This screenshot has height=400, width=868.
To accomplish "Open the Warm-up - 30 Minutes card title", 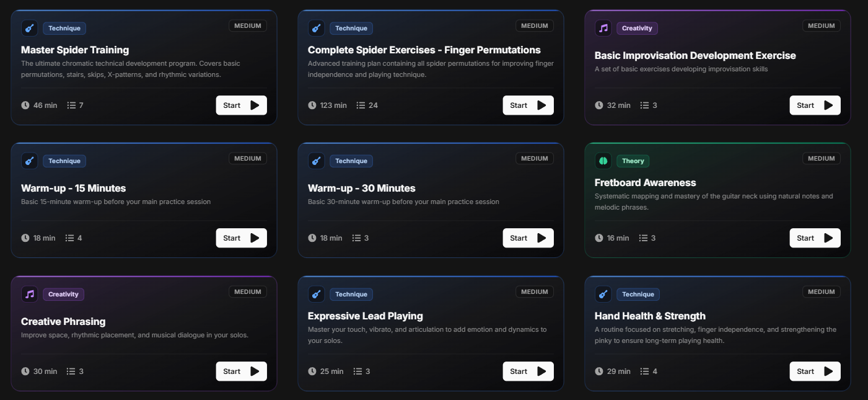I will pos(362,188).
